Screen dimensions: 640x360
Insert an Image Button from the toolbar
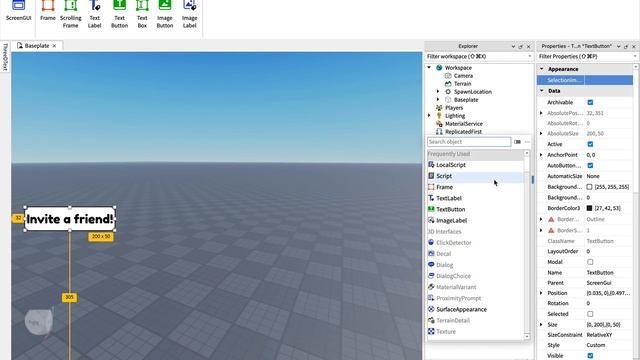click(x=165, y=15)
